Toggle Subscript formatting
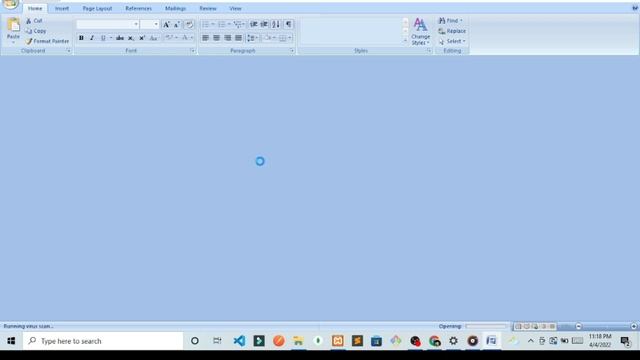Image resolution: width=640 pixels, height=360 pixels. (x=131, y=38)
